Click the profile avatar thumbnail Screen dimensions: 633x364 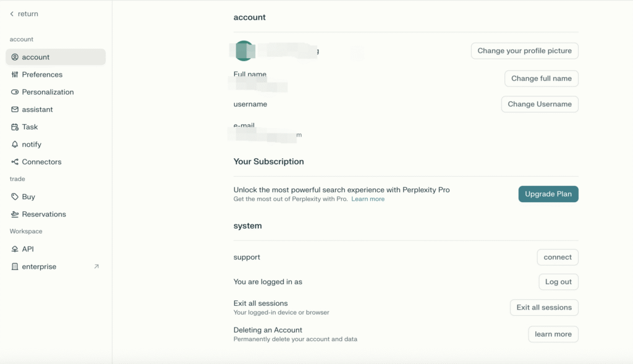pos(243,51)
